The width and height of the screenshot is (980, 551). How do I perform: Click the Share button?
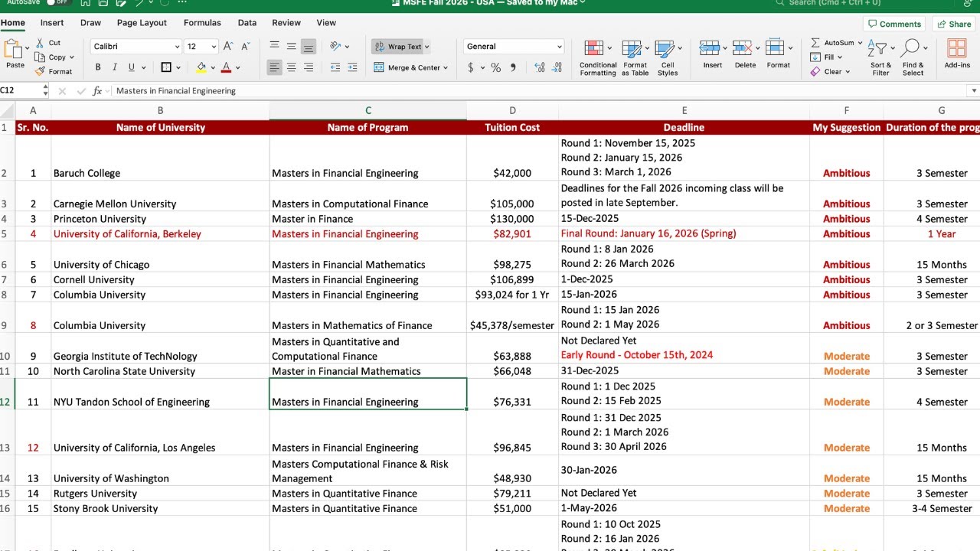point(952,24)
